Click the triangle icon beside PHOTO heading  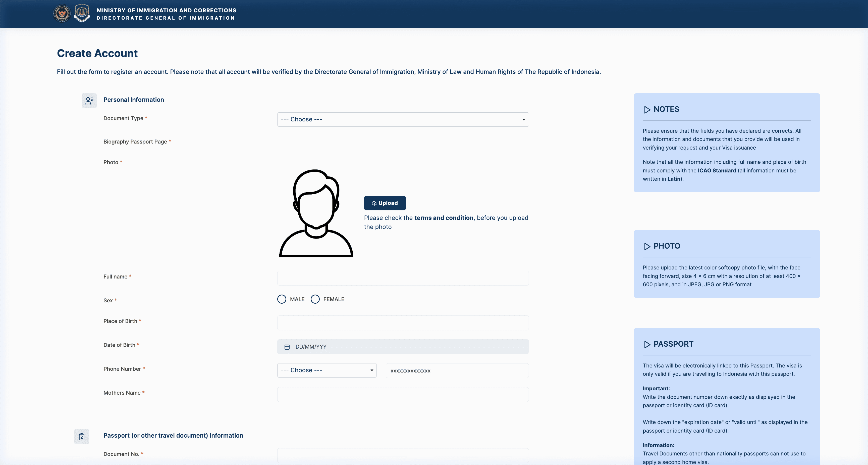pos(647,247)
